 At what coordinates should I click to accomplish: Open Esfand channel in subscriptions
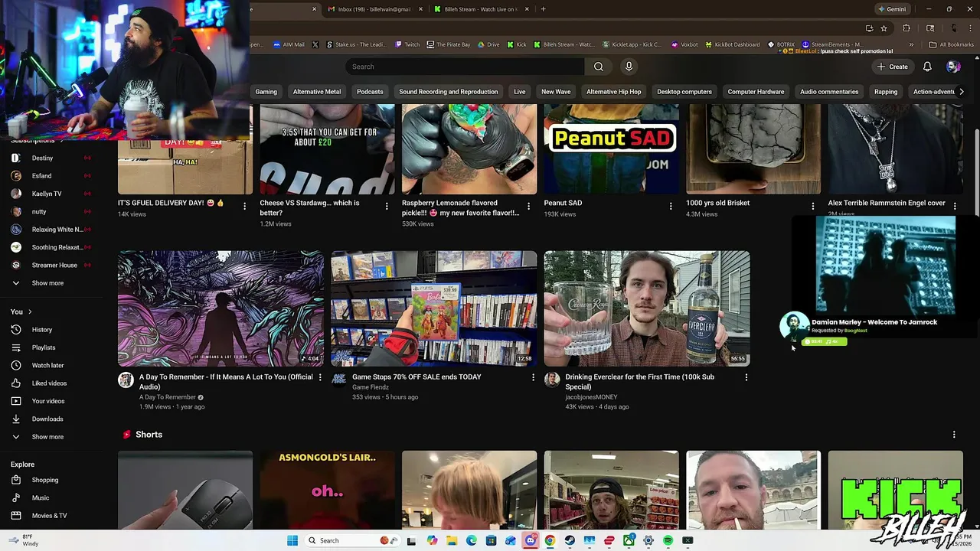pyautogui.click(x=51, y=176)
